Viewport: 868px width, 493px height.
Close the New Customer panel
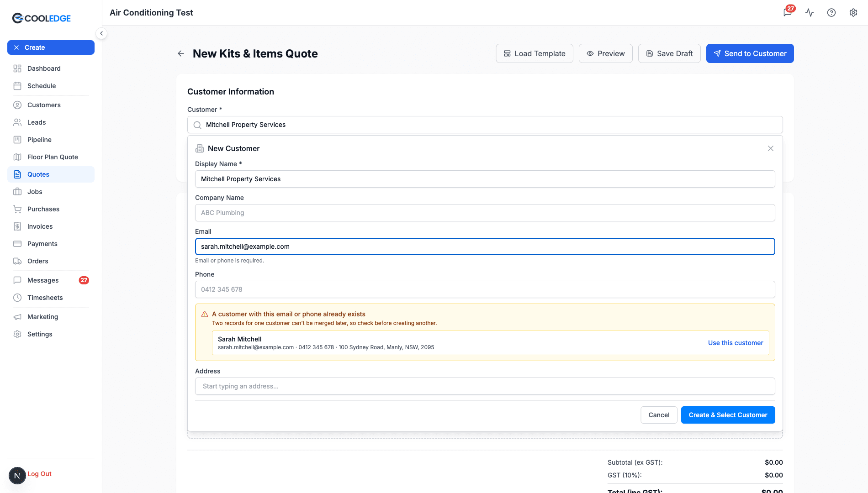771,148
